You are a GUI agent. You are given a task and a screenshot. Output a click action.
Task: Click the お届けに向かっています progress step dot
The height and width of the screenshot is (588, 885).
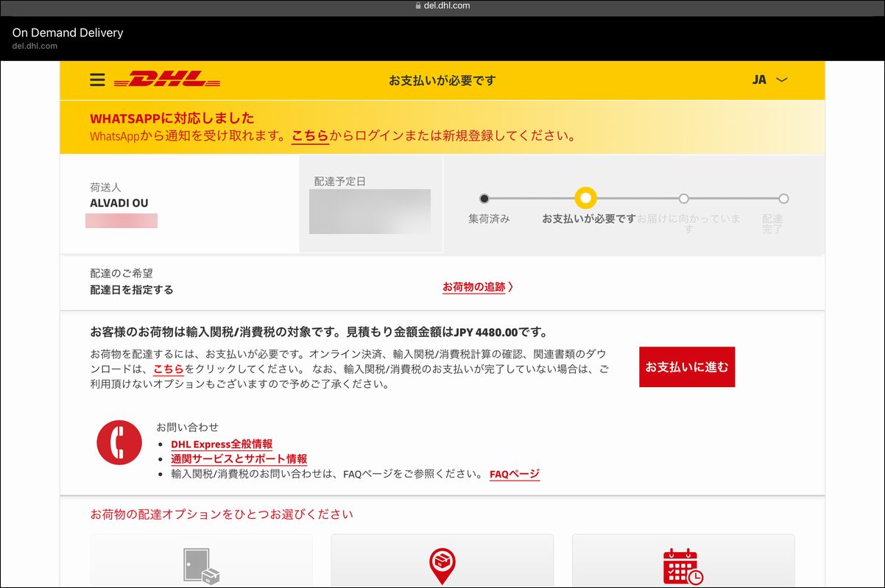[684, 199]
